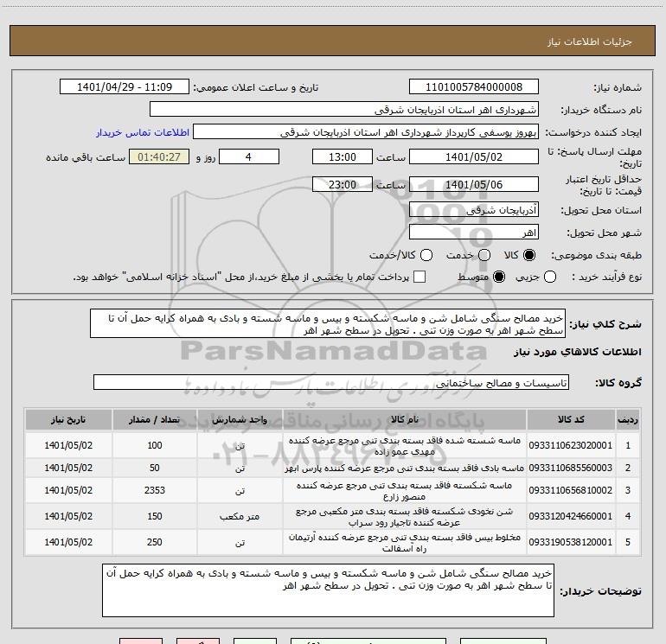
Task: Click the validity time 23:00 field
Action: (x=343, y=184)
